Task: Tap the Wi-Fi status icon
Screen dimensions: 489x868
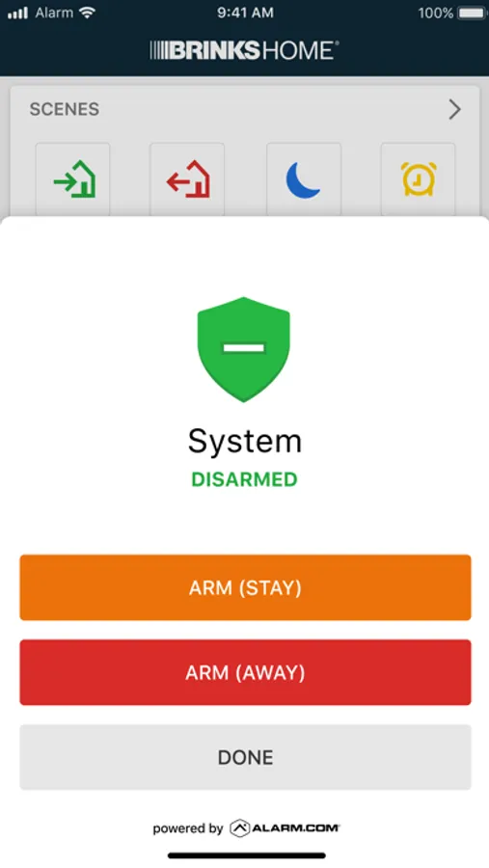Action: 87,13
